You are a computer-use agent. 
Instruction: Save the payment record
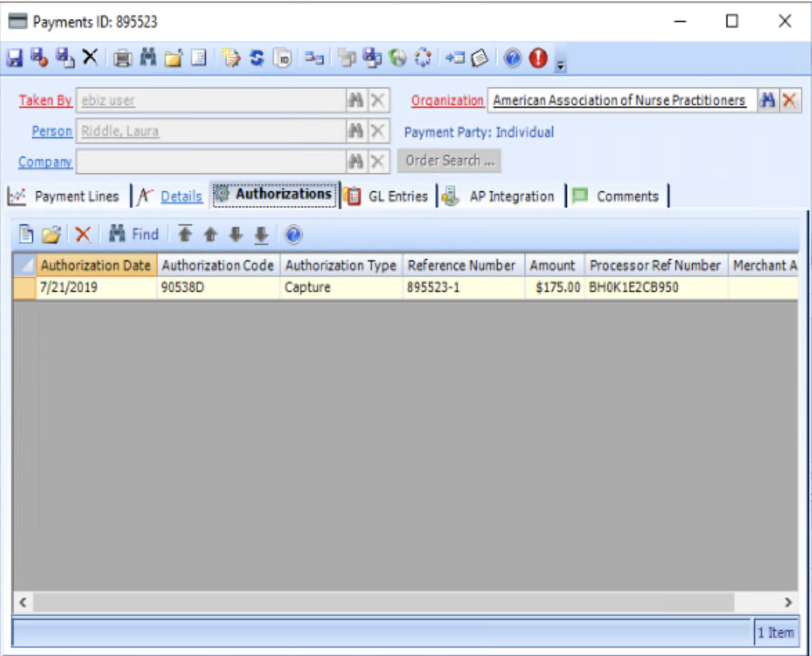(15, 58)
